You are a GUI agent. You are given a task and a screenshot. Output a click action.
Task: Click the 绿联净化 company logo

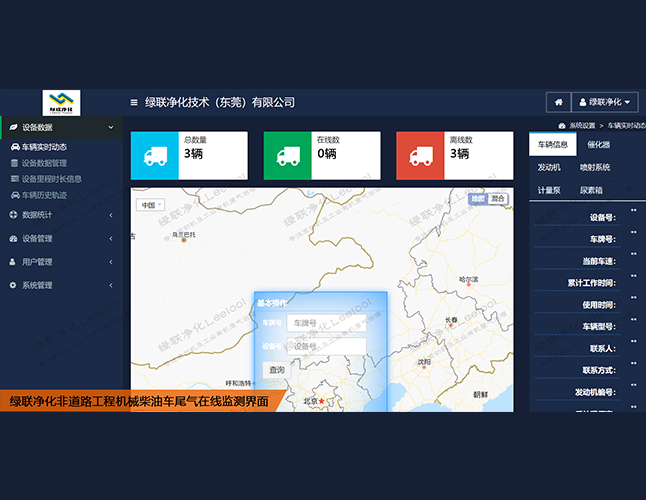[61, 102]
